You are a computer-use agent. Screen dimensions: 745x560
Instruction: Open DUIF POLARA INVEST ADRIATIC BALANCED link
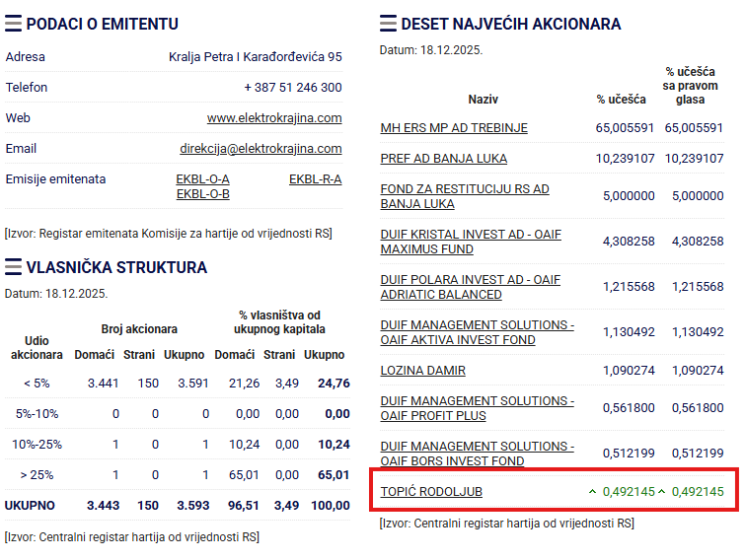tap(470, 287)
